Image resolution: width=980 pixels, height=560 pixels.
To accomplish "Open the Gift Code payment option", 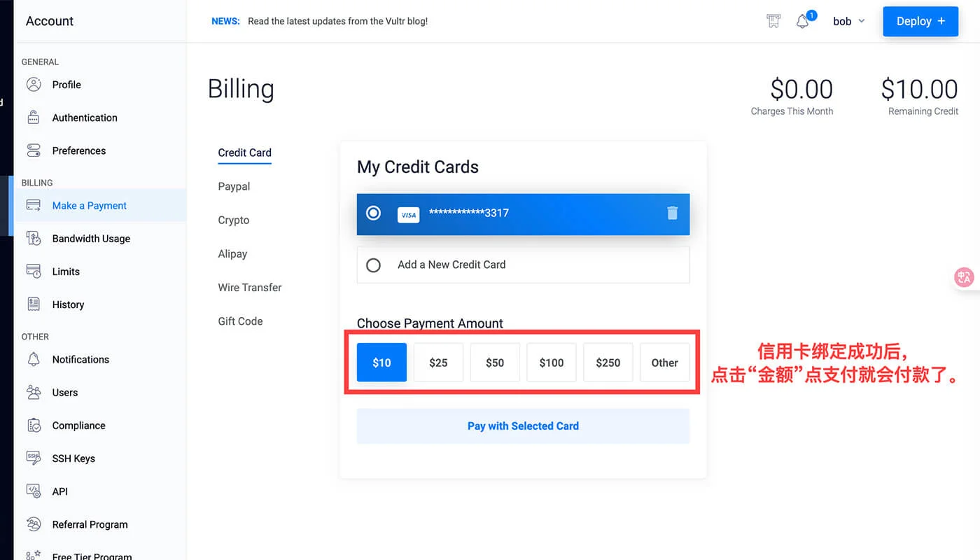I will click(240, 321).
